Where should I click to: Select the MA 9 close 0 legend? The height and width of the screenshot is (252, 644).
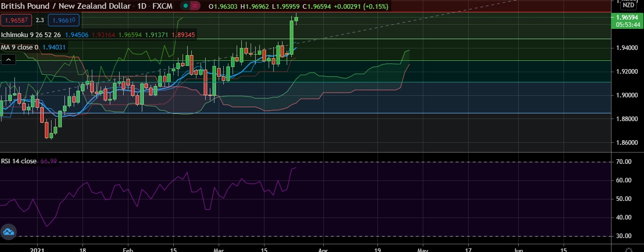click(20, 47)
